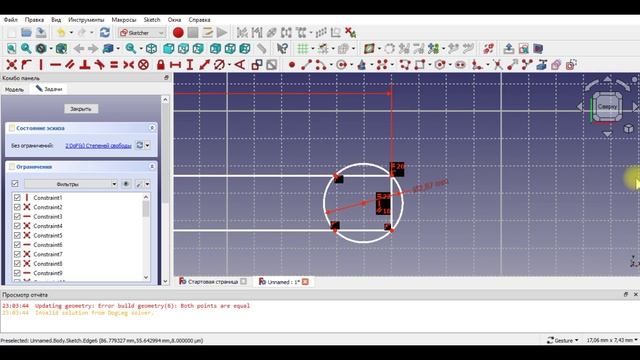
Task: Set the isometric view cube icon
Action: click(151, 49)
